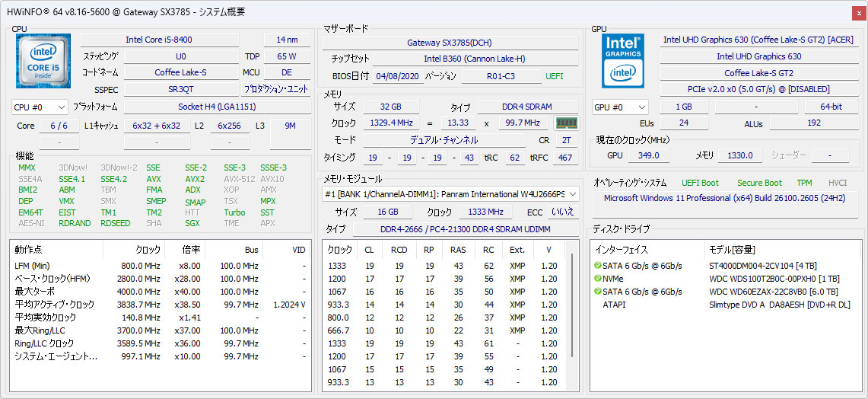Click the 16 GB module size value
This screenshot has width=868, height=399.
[x=388, y=212]
